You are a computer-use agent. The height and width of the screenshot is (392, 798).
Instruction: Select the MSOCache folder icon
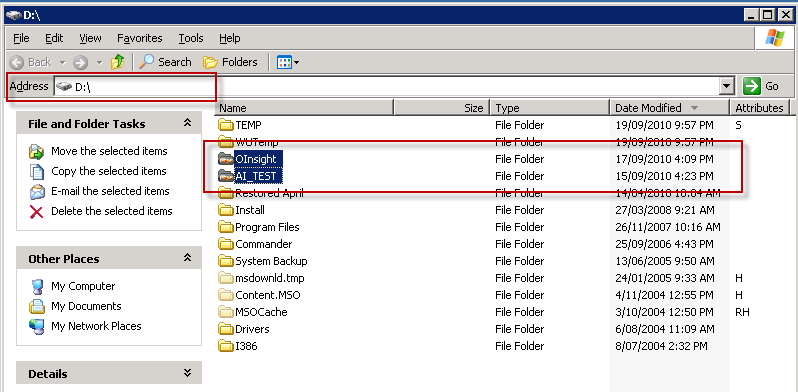225,312
